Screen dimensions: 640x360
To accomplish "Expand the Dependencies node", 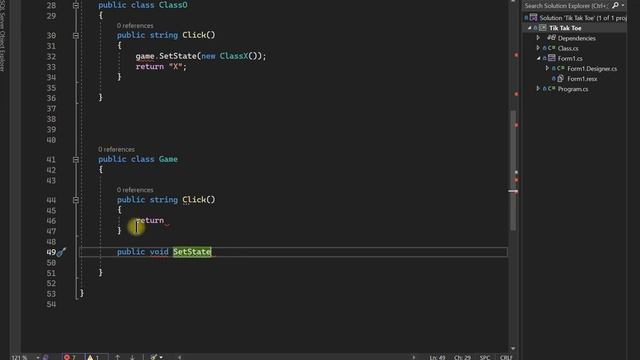I will [538, 38].
